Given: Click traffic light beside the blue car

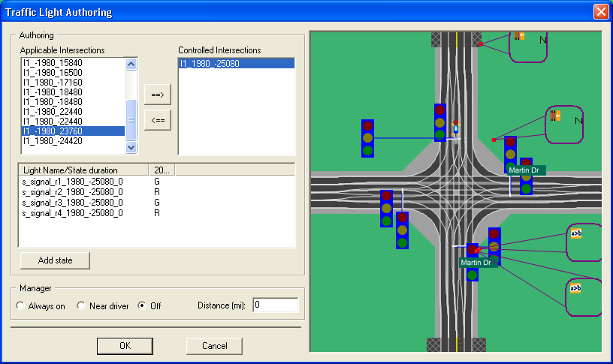Looking at the screenshot, I should pos(439,122).
